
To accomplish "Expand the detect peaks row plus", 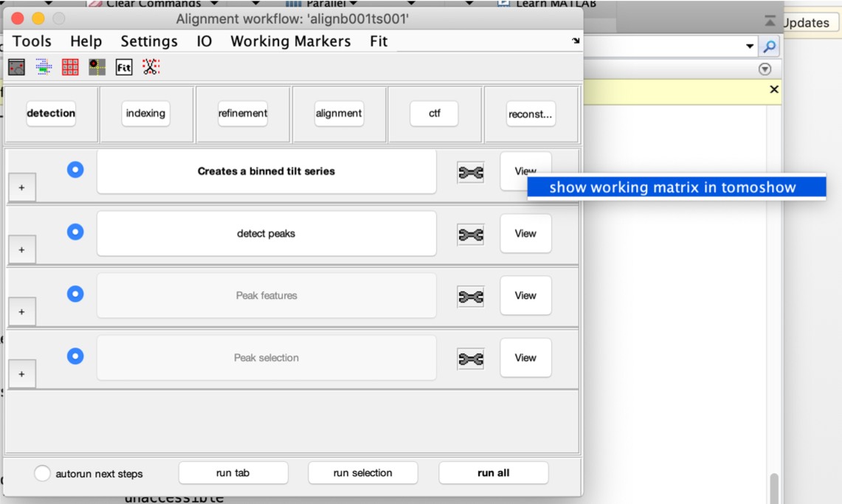I will pyautogui.click(x=22, y=249).
